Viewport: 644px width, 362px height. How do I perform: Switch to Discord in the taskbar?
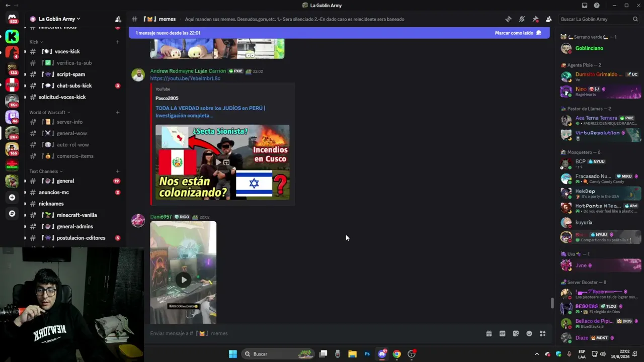click(x=382, y=354)
